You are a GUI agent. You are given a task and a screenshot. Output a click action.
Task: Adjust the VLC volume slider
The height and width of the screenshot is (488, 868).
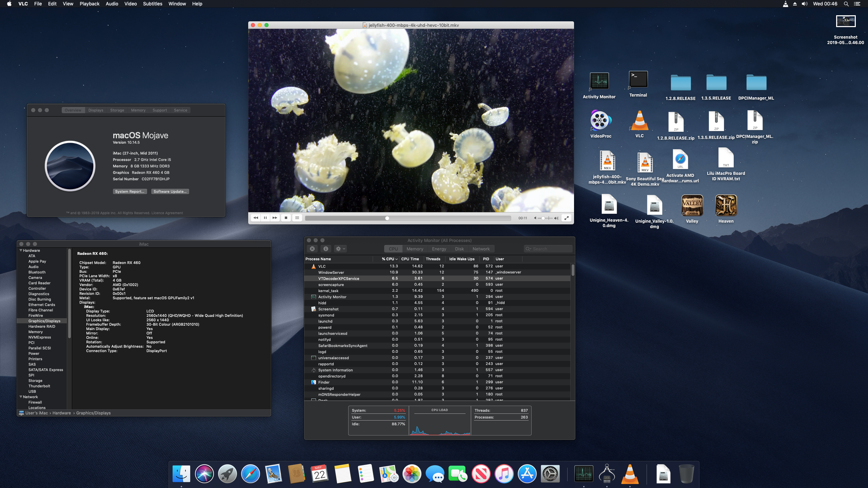[x=543, y=218]
